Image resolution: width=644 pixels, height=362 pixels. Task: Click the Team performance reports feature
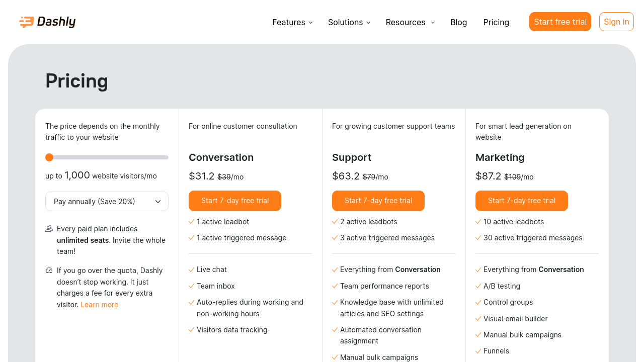click(x=384, y=286)
